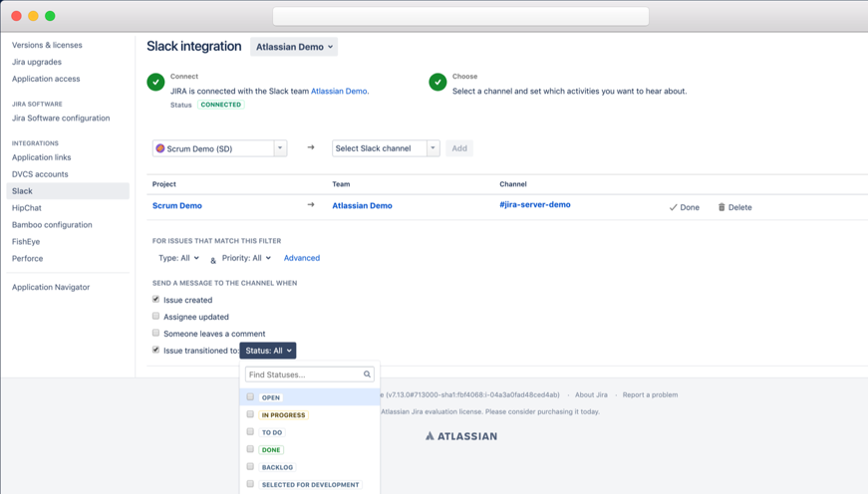Image resolution: width=868 pixels, height=494 pixels.
Task: Click the search magnifier in Find Statuses
Action: point(367,374)
